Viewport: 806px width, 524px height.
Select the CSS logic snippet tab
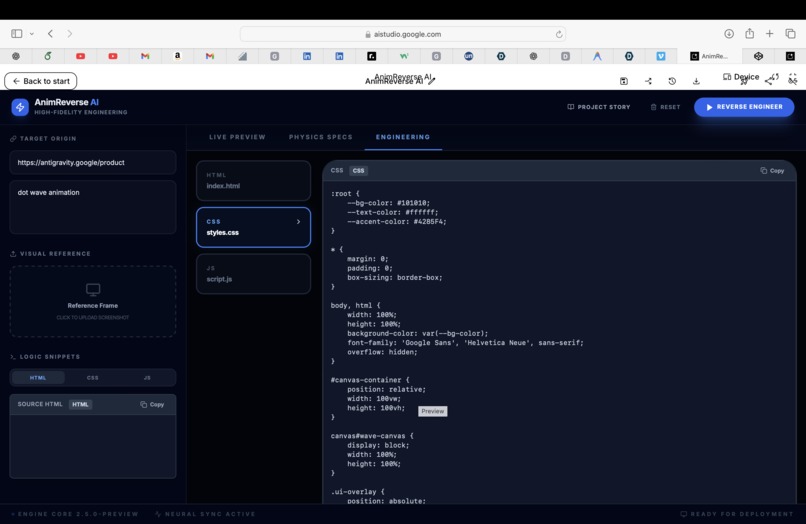[x=93, y=378]
